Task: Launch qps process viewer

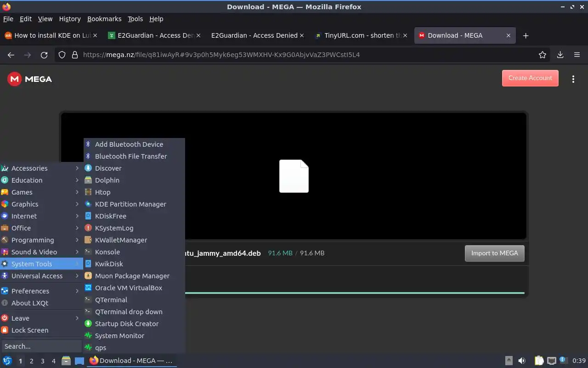Action: point(134,347)
